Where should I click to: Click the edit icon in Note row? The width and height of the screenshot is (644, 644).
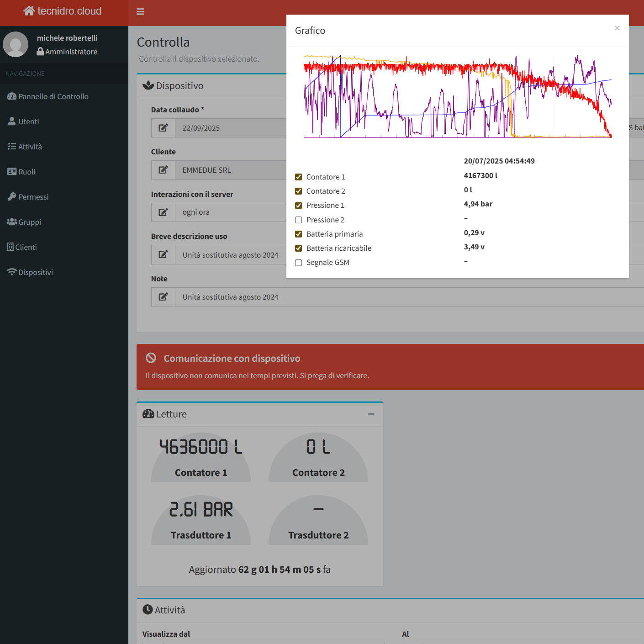tap(163, 297)
